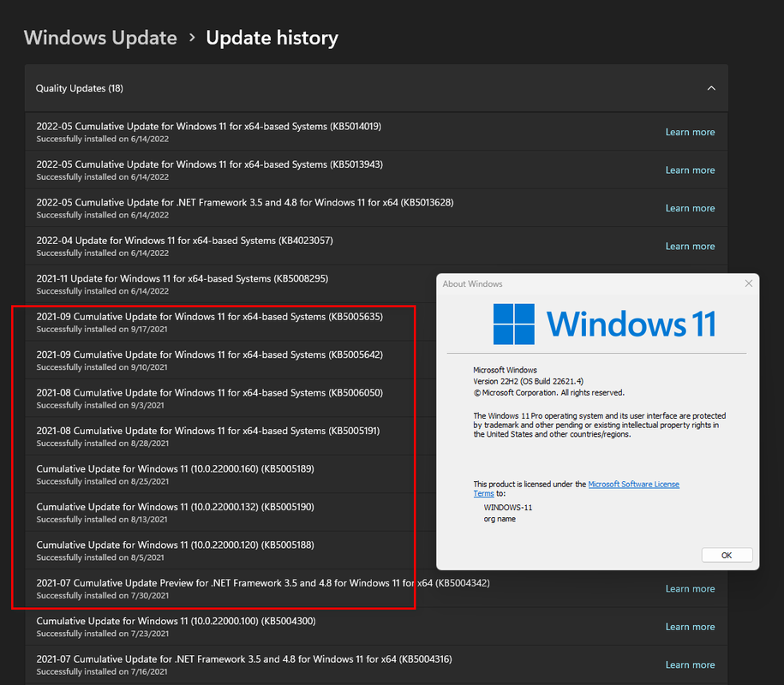Open Learn more for KB4023057 update
This screenshot has height=685, width=784.
point(690,246)
